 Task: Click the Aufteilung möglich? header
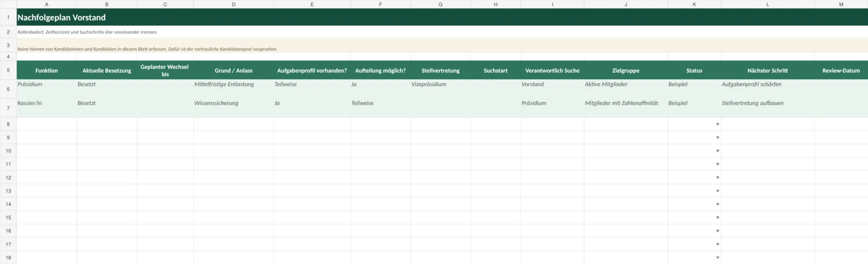[380, 70]
